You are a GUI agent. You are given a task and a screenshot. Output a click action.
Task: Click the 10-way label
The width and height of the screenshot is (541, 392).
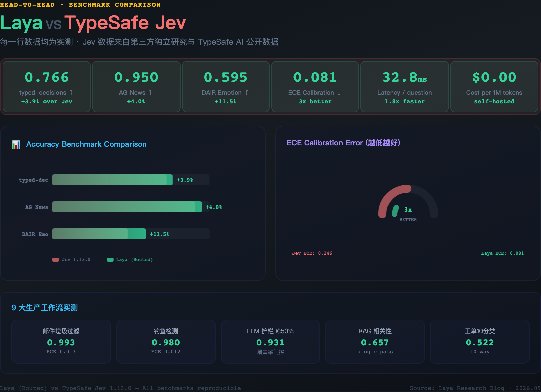click(x=480, y=352)
